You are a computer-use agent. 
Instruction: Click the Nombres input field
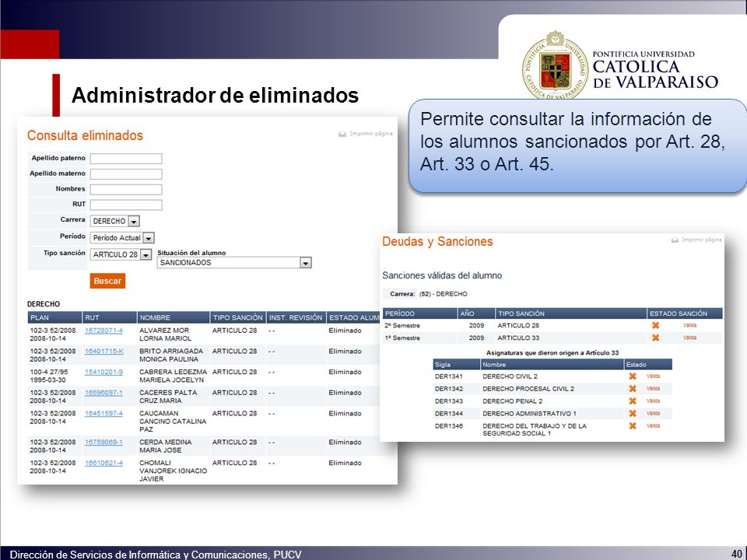[x=126, y=190]
